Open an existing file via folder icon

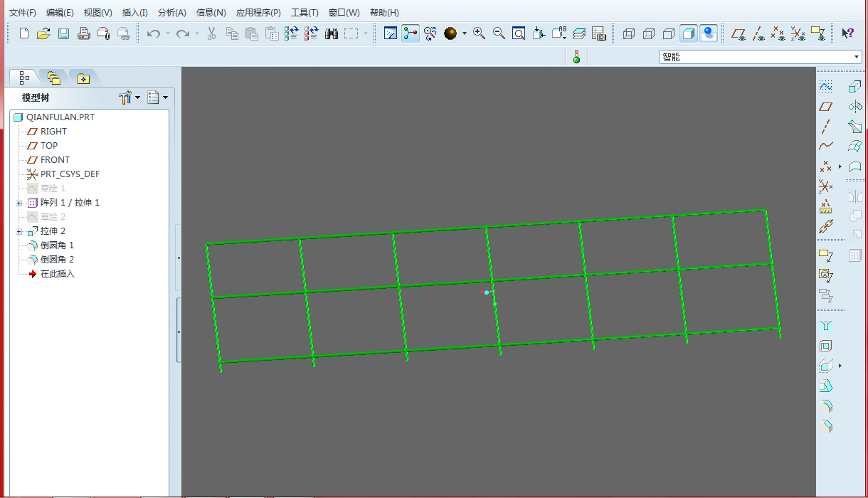43,33
